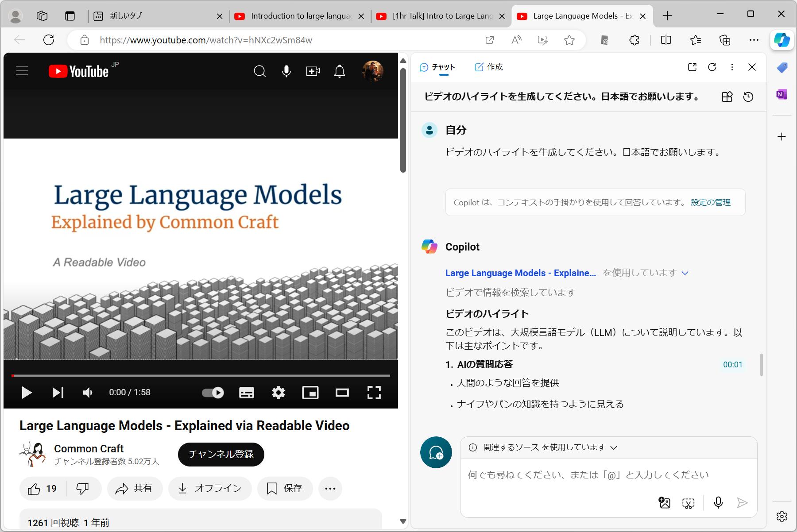
Task: Open the Favorites list icon
Action: click(x=696, y=40)
